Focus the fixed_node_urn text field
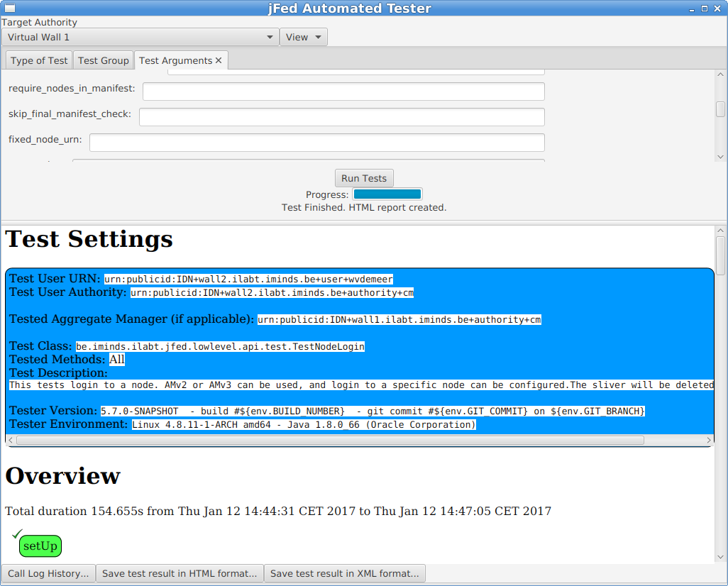Image resolution: width=728 pixels, height=586 pixels. [317, 143]
